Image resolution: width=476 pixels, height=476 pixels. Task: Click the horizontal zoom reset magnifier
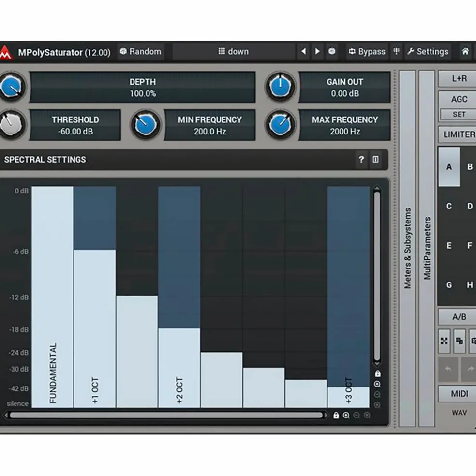(367, 415)
